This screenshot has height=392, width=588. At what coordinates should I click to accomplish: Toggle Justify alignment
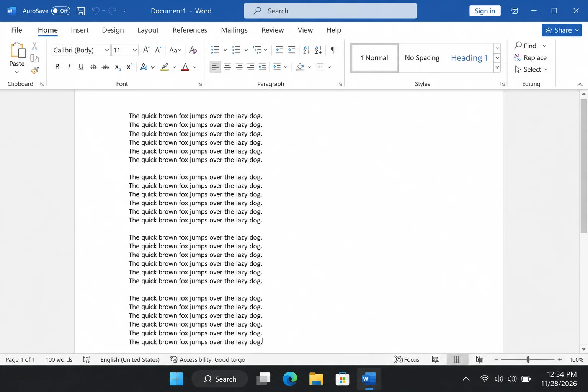pos(251,67)
